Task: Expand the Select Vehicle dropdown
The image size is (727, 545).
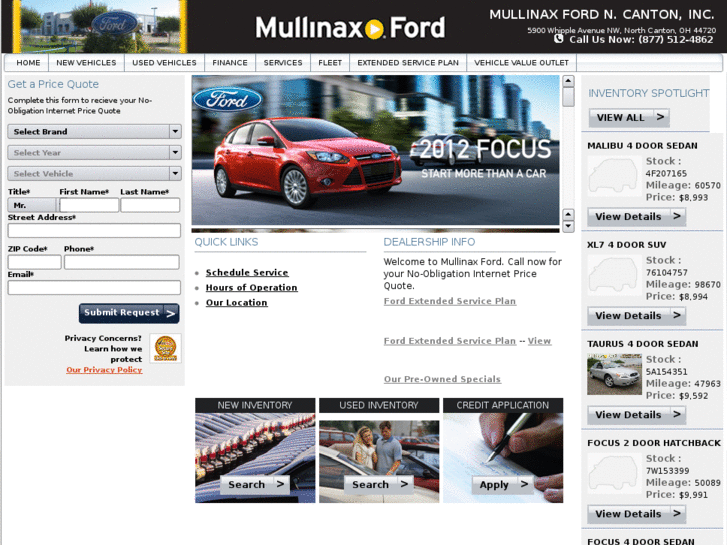Action: click(94, 173)
